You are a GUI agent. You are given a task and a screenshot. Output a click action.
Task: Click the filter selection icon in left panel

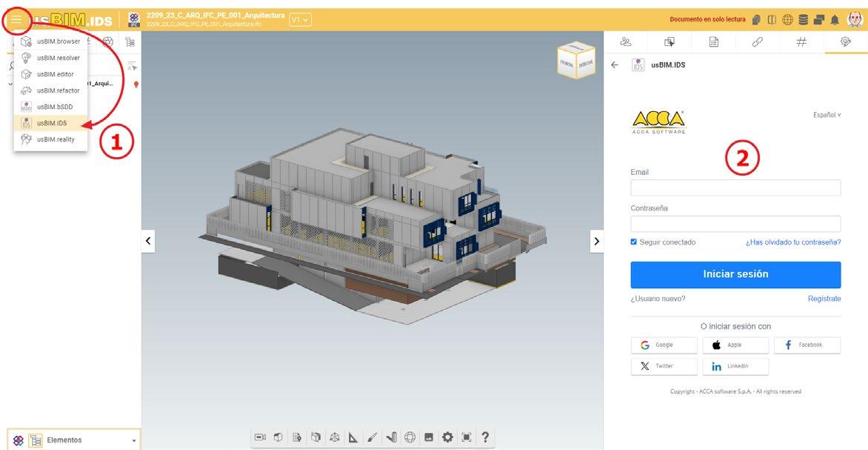tap(132, 67)
